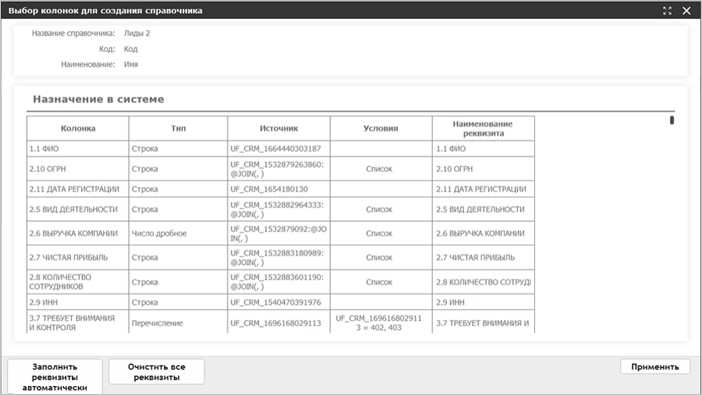Click type 'Число дробное' cell
The width and height of the screenshot is (702, 395).
178,233
